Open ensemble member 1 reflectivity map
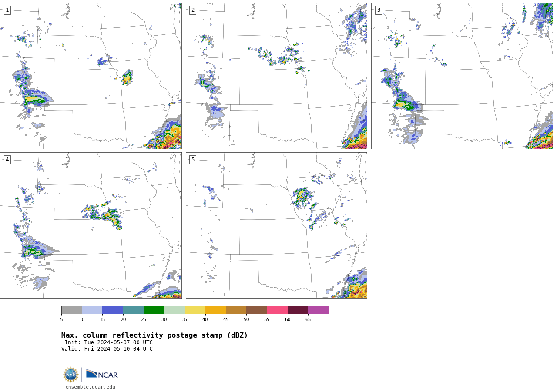This screenshot has height=392, width=557. click(x=91, y=76)
